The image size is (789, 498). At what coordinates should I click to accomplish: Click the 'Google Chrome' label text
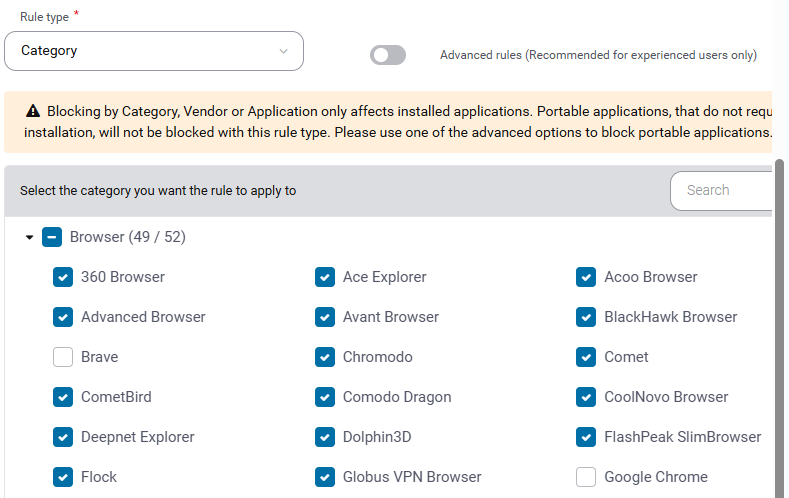pyautogui.click(x=656, y=477)
